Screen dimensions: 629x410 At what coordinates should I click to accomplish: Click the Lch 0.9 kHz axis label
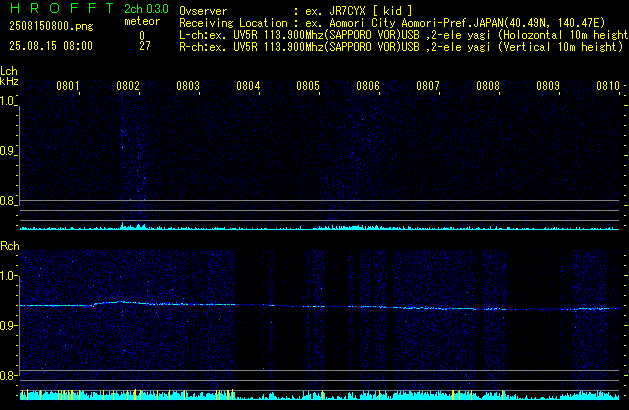pyautogui.click(x=7, y=151)
